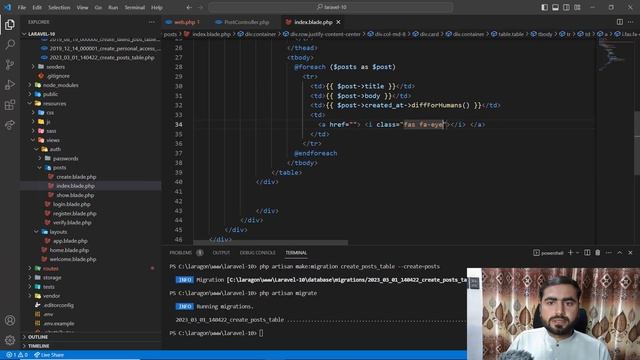
Task: Click the editor horizontal scrollbar
Action: pyautogui.click(x=271, y=242)
